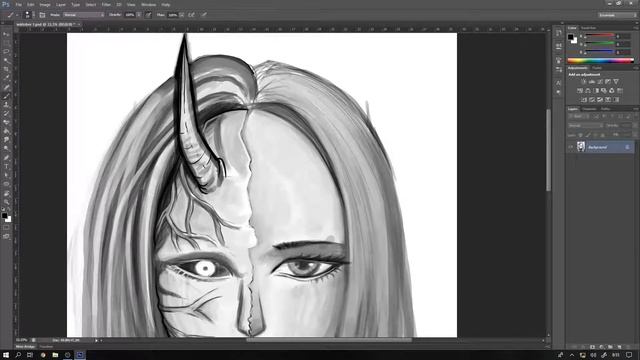
Task: Select the Gradient tool
Action: pos(6,131)
